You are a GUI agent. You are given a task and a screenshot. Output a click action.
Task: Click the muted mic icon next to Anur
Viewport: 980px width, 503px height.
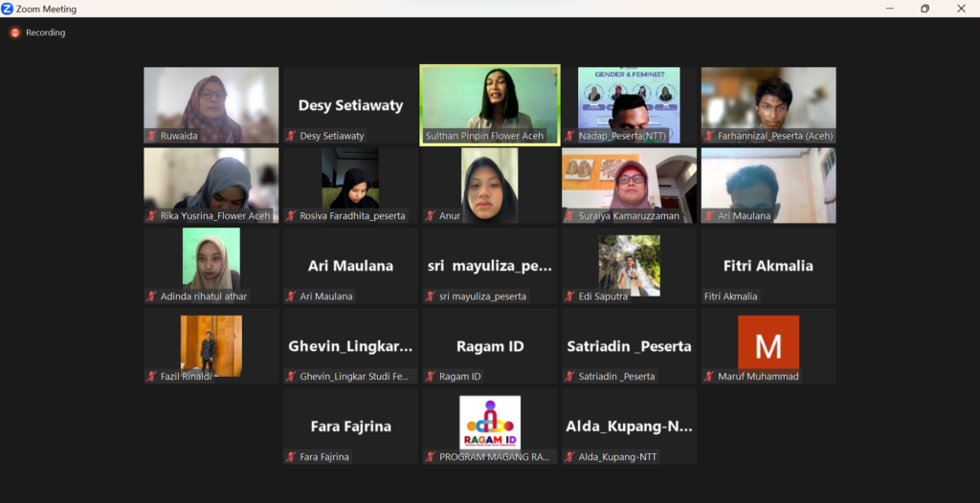[x=431, y=216]
